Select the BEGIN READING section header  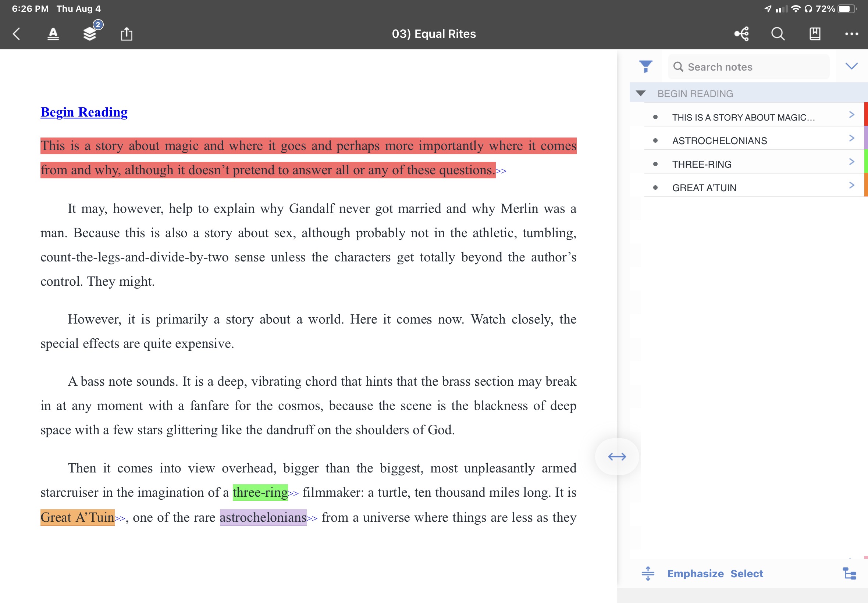(x=748, y=93)
